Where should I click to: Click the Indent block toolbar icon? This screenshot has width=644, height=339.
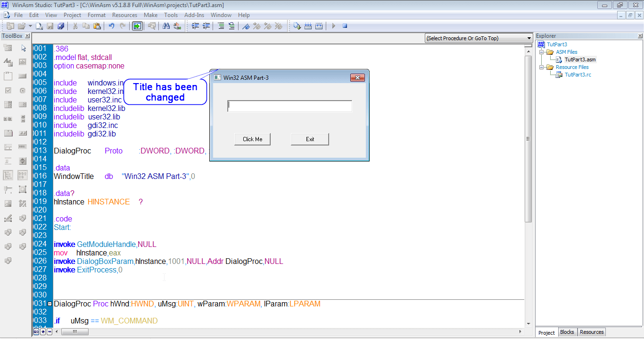coord(195,26)
